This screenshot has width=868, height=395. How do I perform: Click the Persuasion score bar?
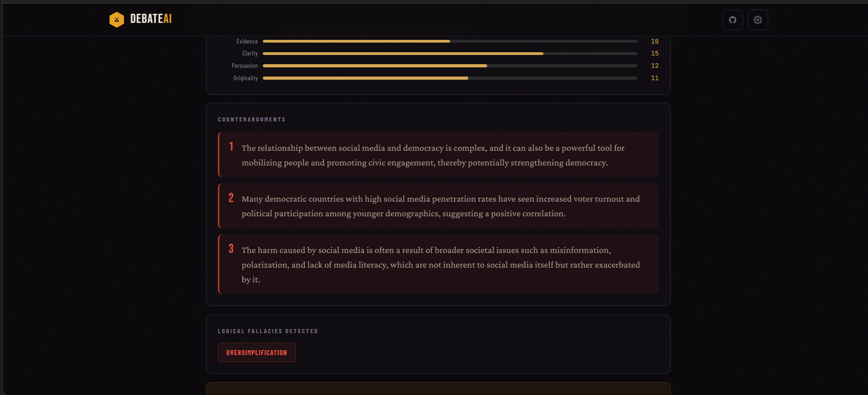450,66
